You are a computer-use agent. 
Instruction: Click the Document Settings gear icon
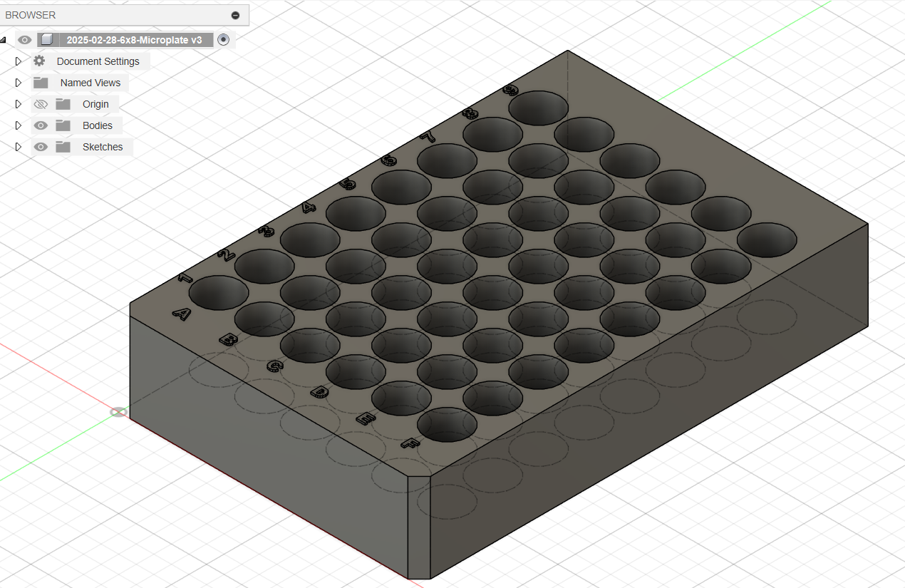pyautogui.click(x=40, y=61)
